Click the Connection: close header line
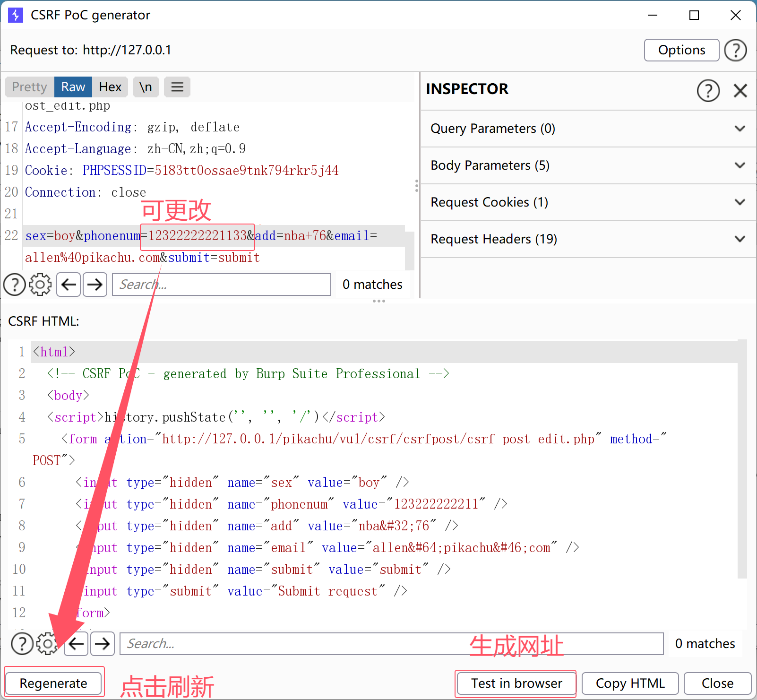 coord(86,192)
